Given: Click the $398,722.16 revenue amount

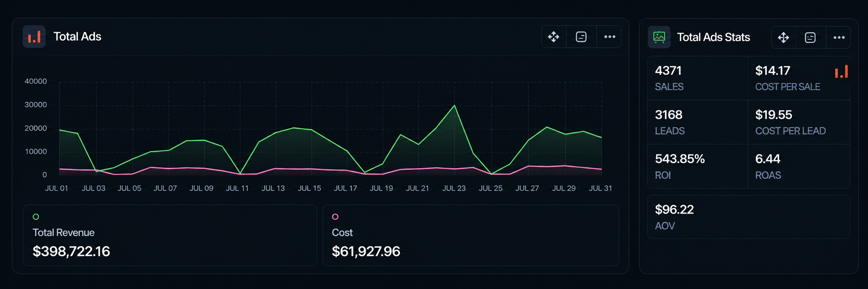Looking at the screenshot, I should point(71,251).
